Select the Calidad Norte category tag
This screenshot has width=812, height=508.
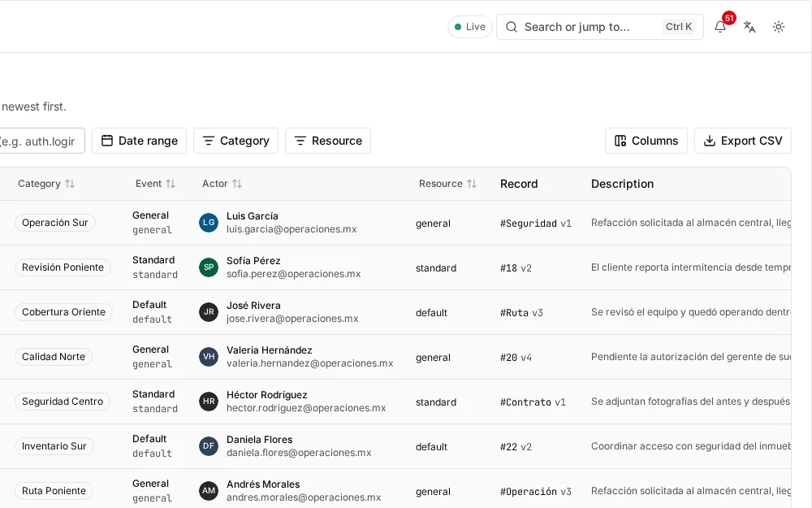click(54, 357)
